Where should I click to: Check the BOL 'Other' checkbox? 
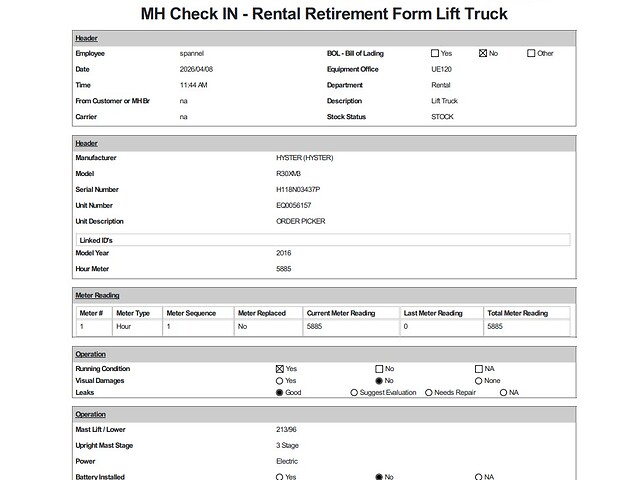point(531,53)
